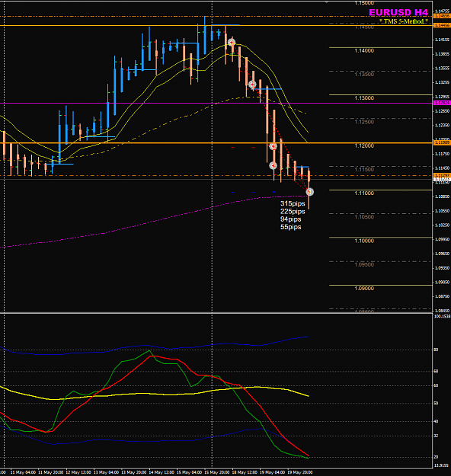Click the 15 May 20:00 time label
The image size is (451, 476).
tap(217, 473)
